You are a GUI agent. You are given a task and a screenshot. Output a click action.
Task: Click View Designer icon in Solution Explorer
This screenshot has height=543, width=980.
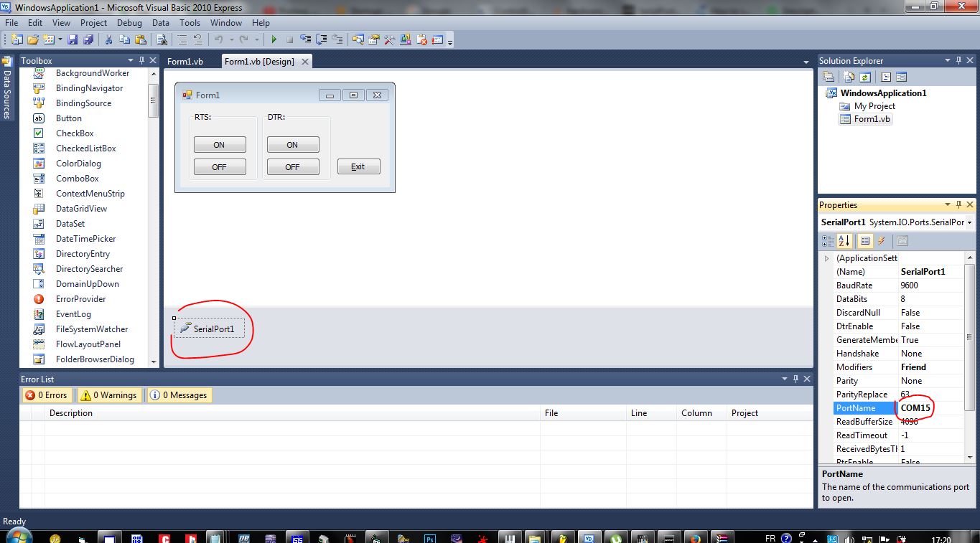902,77
